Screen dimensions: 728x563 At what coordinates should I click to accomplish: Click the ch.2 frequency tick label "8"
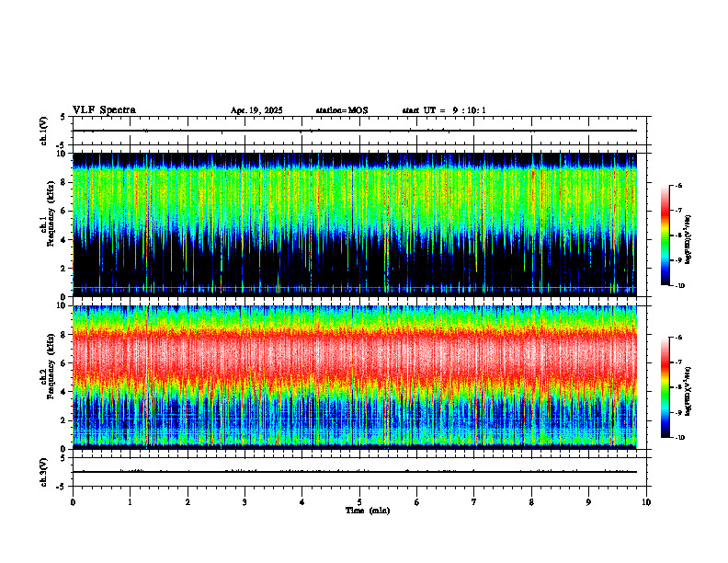(64, 335)
